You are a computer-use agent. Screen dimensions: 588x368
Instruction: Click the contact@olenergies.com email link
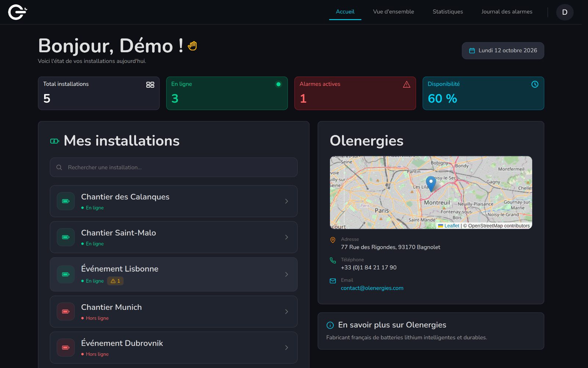(x=372, y=288)
